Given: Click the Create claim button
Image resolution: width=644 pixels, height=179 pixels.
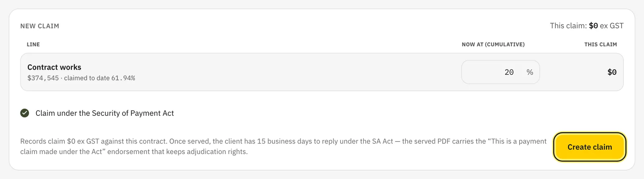Looking at the screenshot, I should [590, 147].
